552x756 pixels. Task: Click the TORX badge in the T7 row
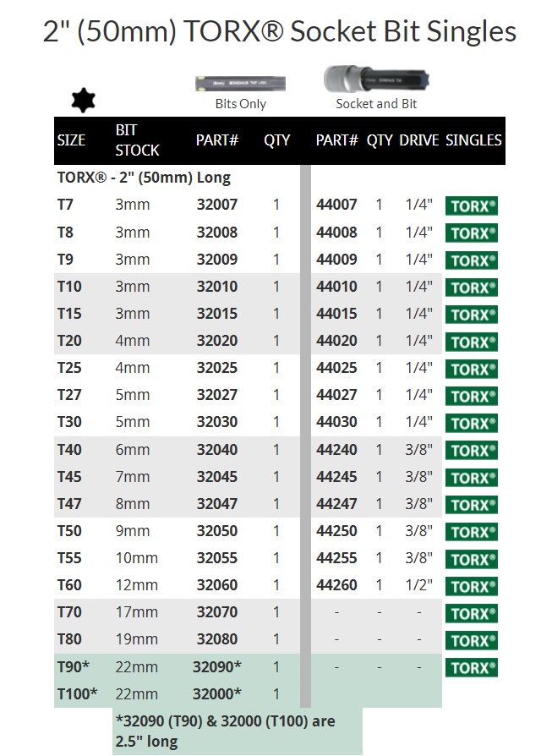(x=472, y=205)
